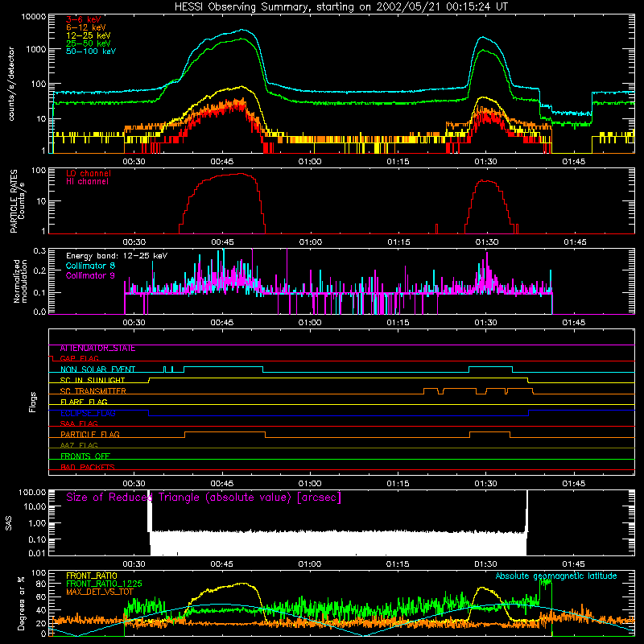Click the 'ATTENUATOR_STATE' flag label
Viewport: 644px width, 644px height.
coord(97,349)
